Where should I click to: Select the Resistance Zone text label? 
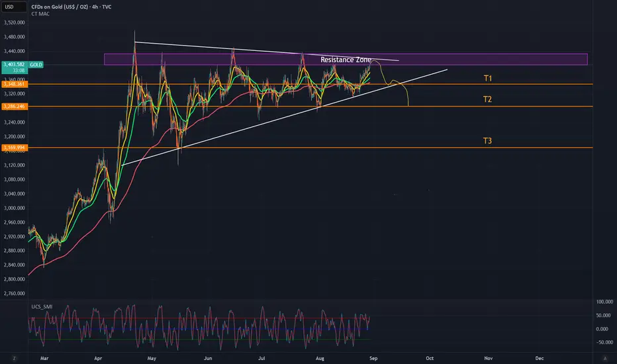click(x=346, y=60)
